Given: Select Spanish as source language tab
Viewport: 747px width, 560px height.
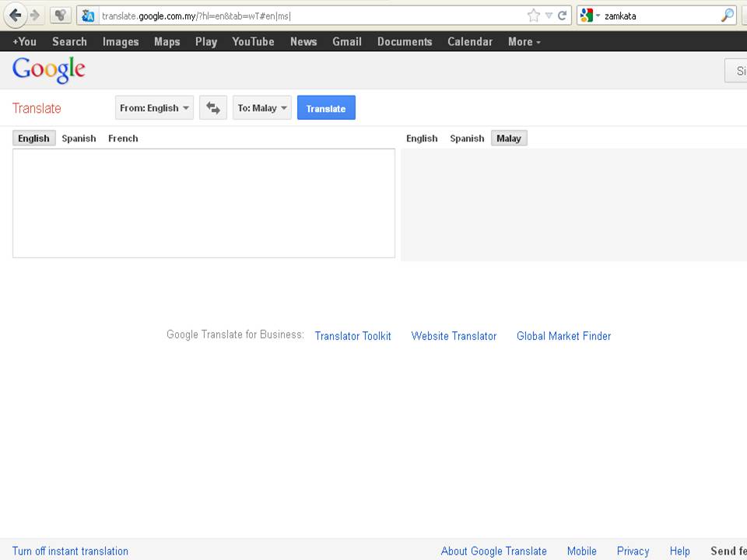Looking at the screenshot, I should point(79,138).
